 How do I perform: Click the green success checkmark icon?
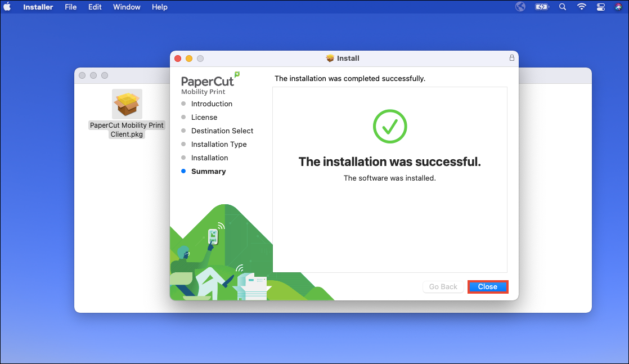tap(390, 126)
